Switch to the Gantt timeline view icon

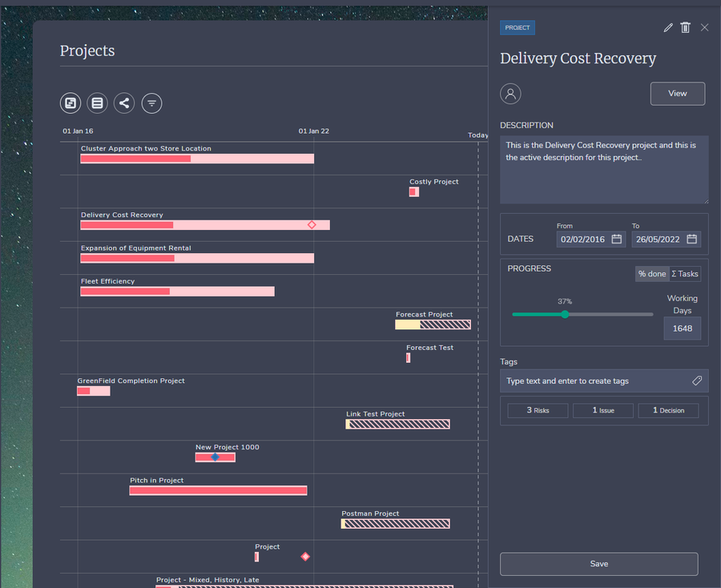click(x=70, y=103)
